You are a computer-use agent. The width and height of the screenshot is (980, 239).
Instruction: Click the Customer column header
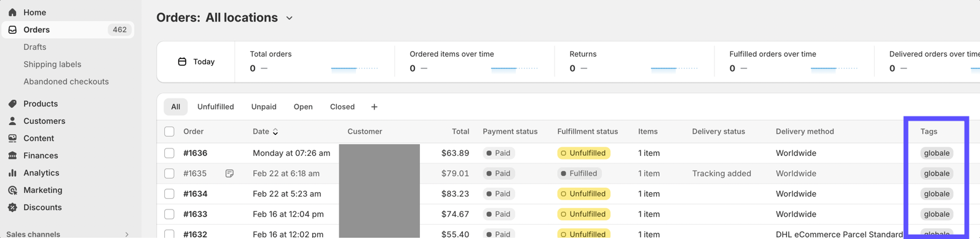tap(365, 131)
